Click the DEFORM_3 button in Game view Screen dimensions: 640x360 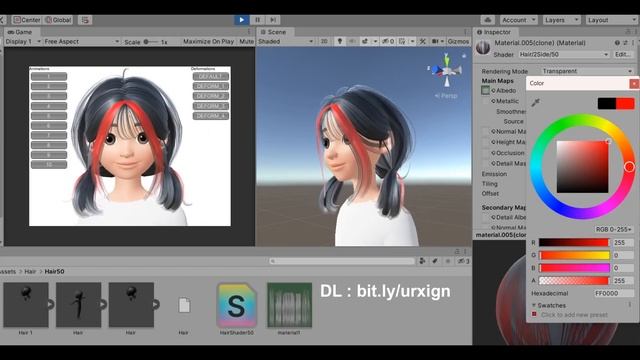click(211, 106)
